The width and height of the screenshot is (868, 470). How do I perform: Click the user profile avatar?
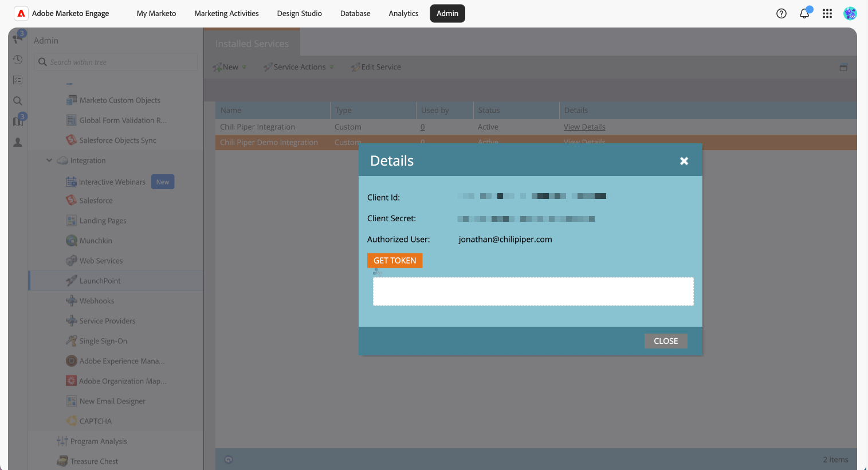850,13
